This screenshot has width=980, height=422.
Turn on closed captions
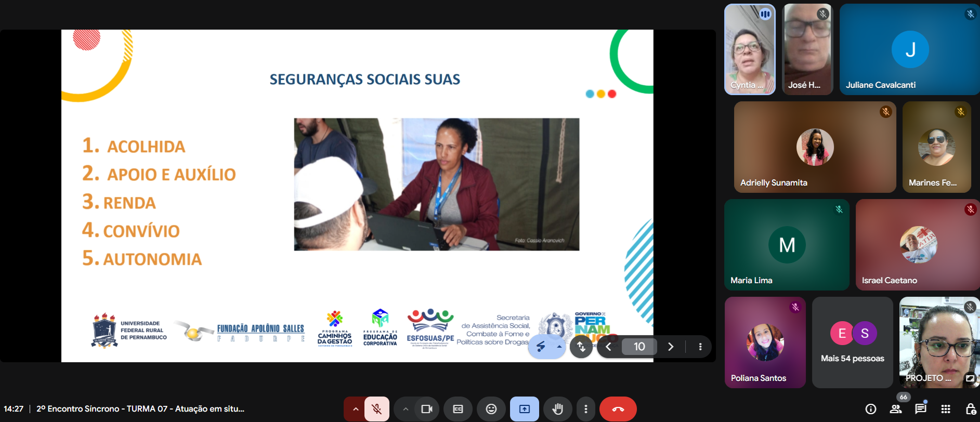(x=458, y=409)
